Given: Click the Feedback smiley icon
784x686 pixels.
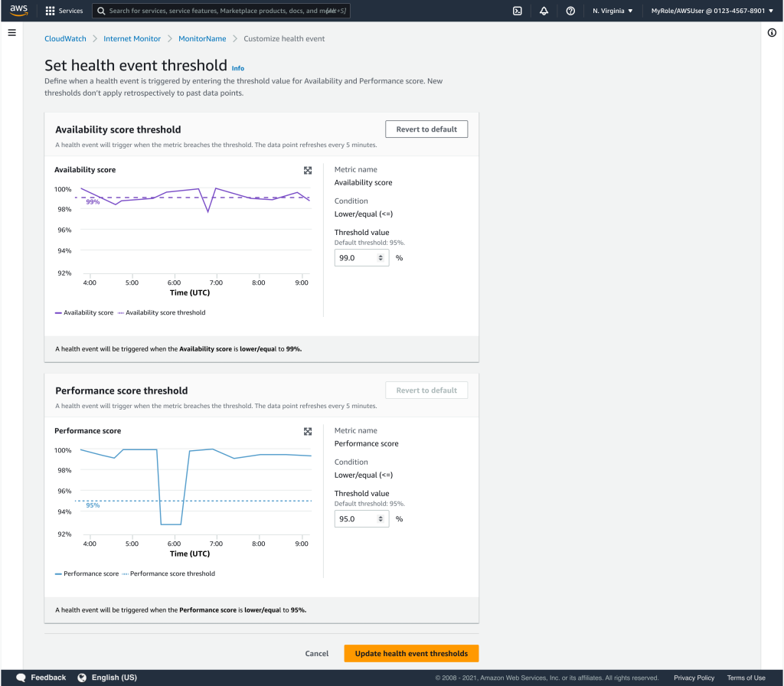Looking at the screenshot, I should coord(20,677).
